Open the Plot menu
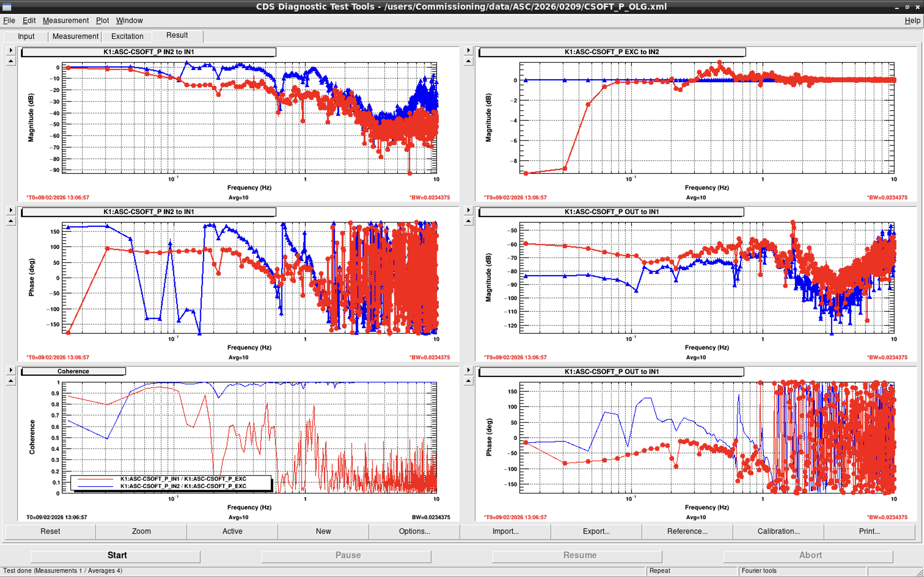This screenshot has height=577, width=924. 102,21
